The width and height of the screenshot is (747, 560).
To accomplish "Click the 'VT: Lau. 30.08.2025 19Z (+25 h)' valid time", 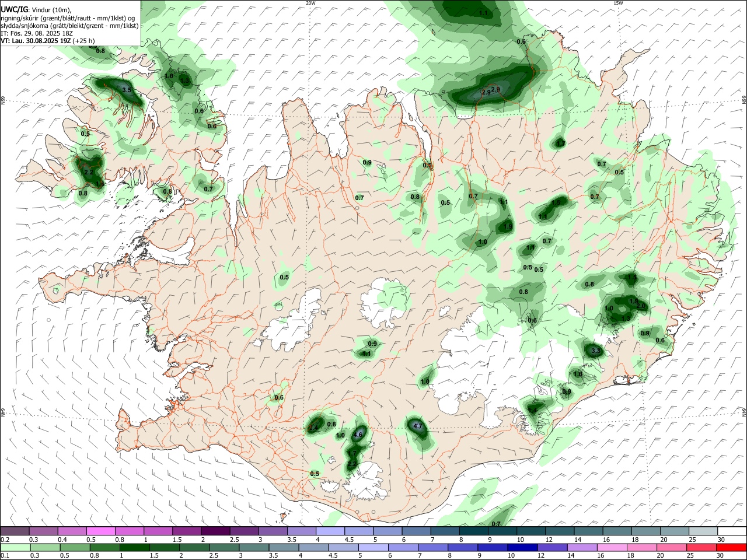I will (x=48, y=41).
